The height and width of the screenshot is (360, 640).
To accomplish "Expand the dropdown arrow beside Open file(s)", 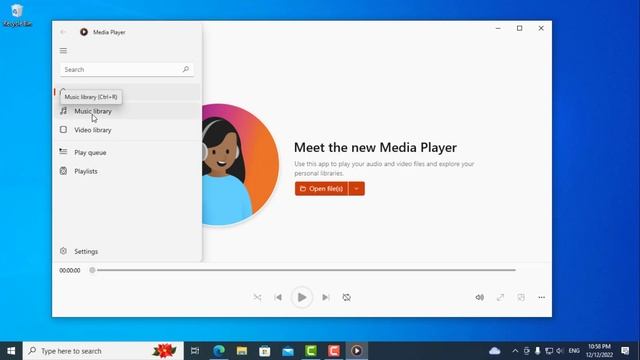I will 356,189.
